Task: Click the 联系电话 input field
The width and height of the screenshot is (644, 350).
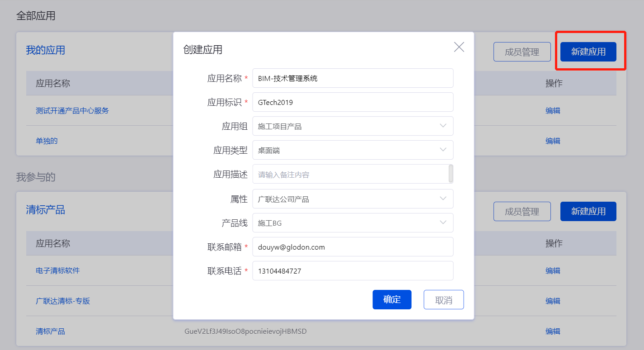Action: [x=353, y=271]
